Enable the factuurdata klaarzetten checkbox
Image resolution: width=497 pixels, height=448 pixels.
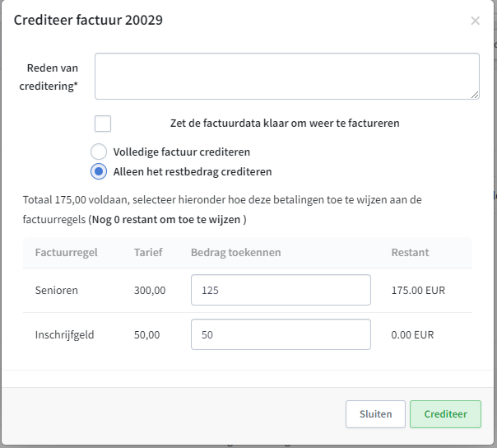[x=103, y=124]
